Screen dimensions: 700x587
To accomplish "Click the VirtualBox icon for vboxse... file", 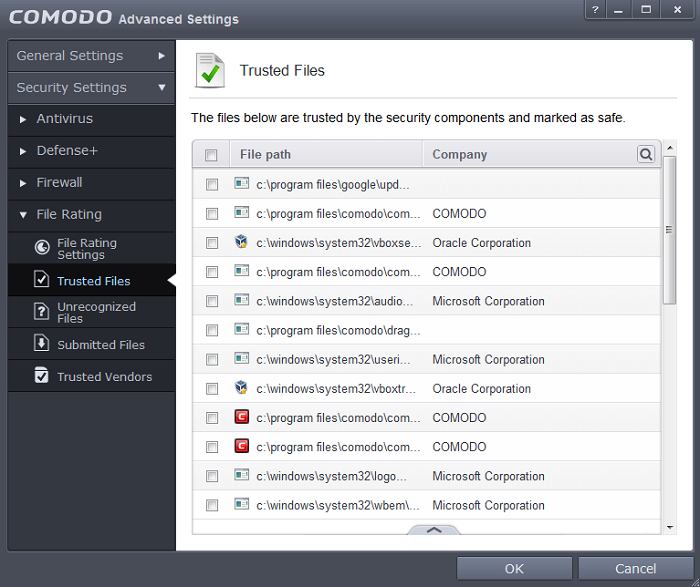I will pos(241,242).
